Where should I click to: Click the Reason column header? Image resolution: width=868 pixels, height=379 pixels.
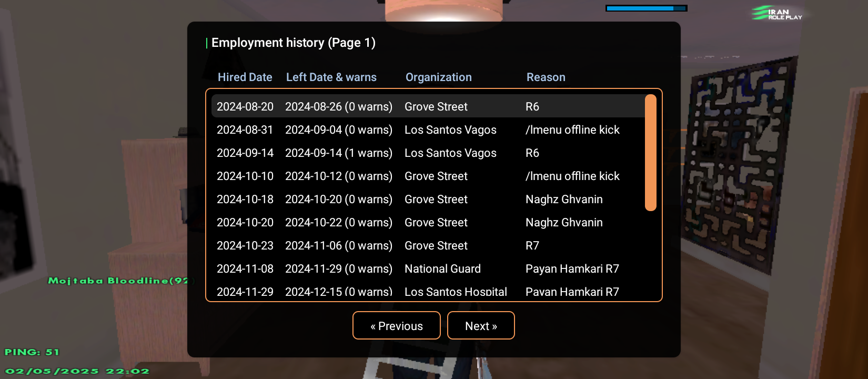tap(546, 77)
